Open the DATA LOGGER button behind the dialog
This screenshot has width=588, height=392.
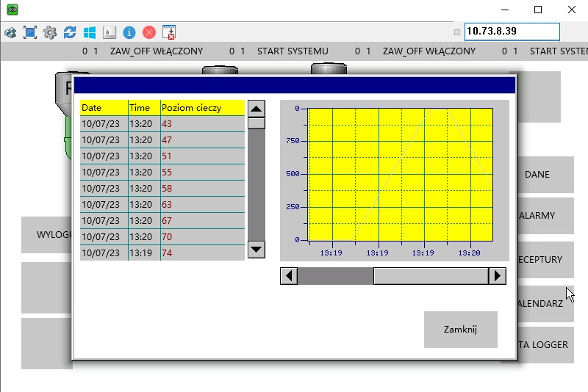tap(545, 345)
